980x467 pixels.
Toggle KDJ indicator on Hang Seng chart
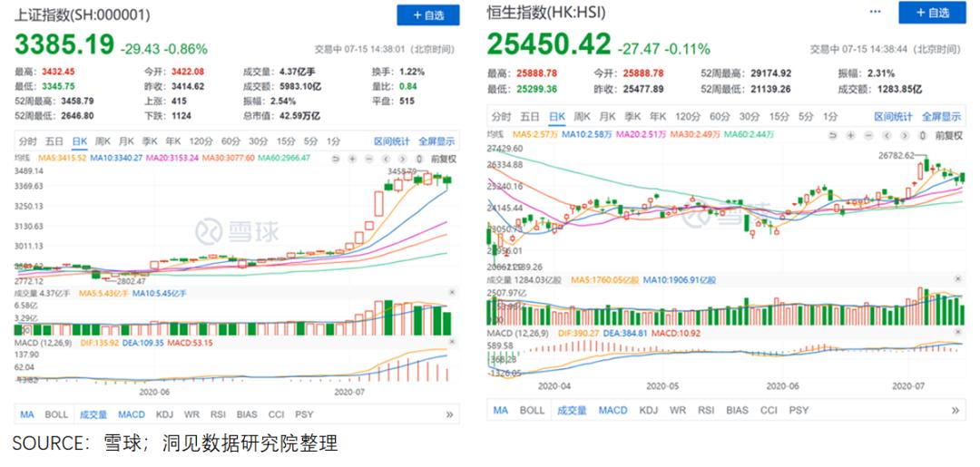click(648, 410)
